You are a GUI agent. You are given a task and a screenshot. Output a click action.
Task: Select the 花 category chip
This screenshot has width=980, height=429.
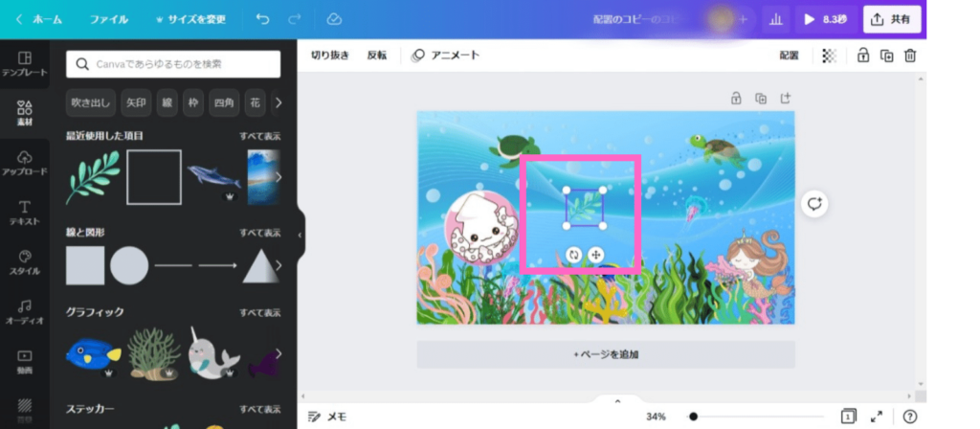[255, 102]
